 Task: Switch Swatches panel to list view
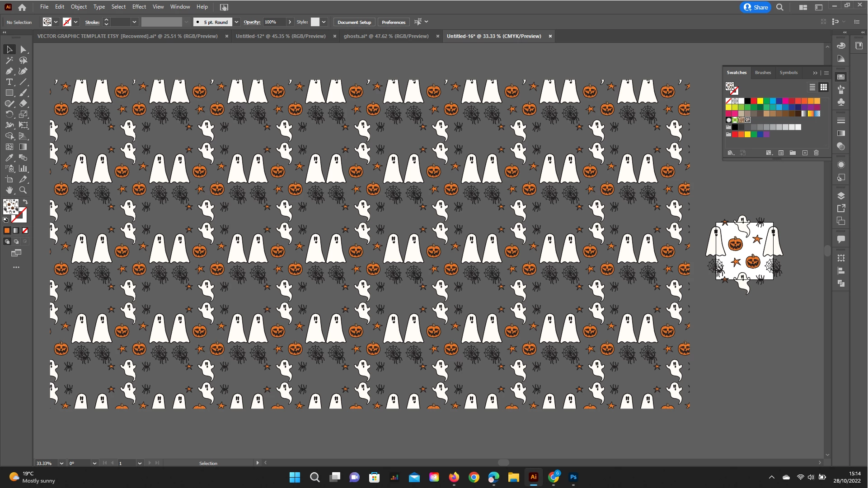tap(812, 87)
